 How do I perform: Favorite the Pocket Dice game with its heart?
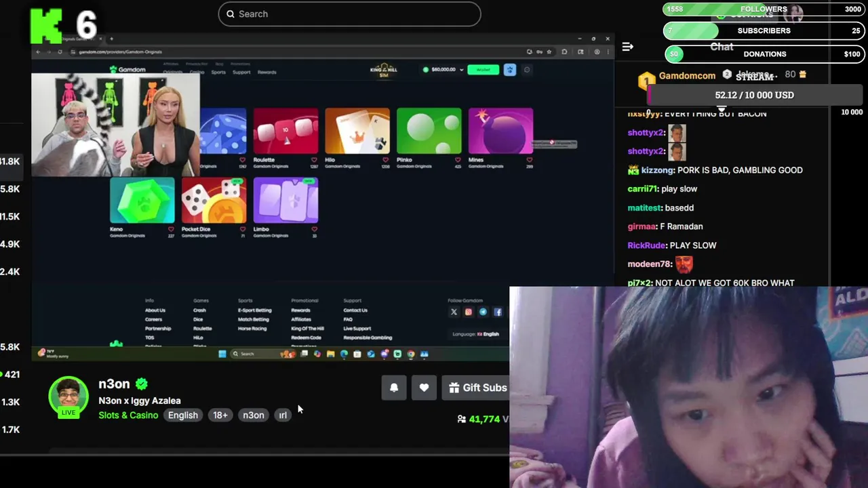coord(243,229)
